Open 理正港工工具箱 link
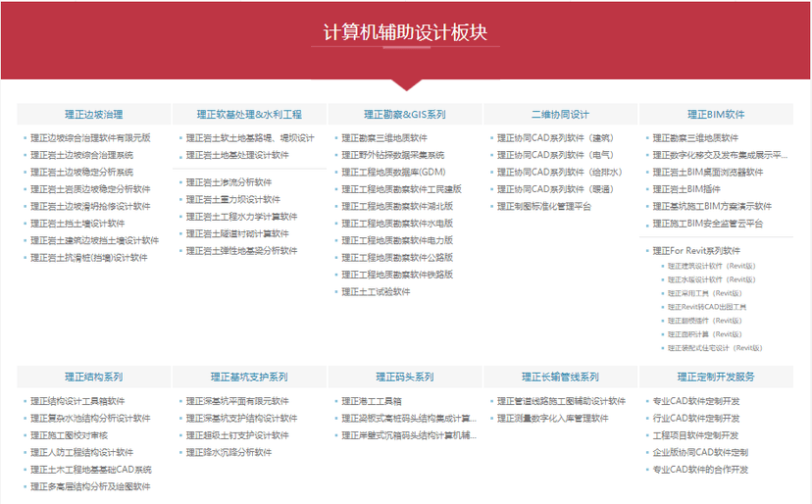This screenshot has height=504, width=812. [372, 401]
